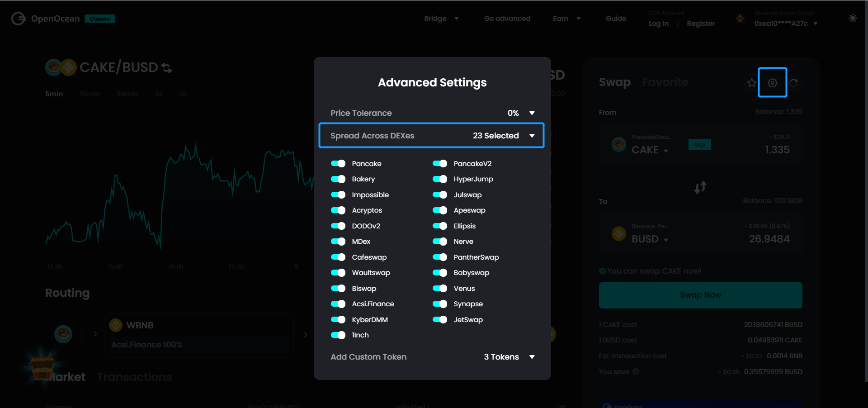
Task: Expand the Price Tolerance dropdown
Action: point(532,113)
